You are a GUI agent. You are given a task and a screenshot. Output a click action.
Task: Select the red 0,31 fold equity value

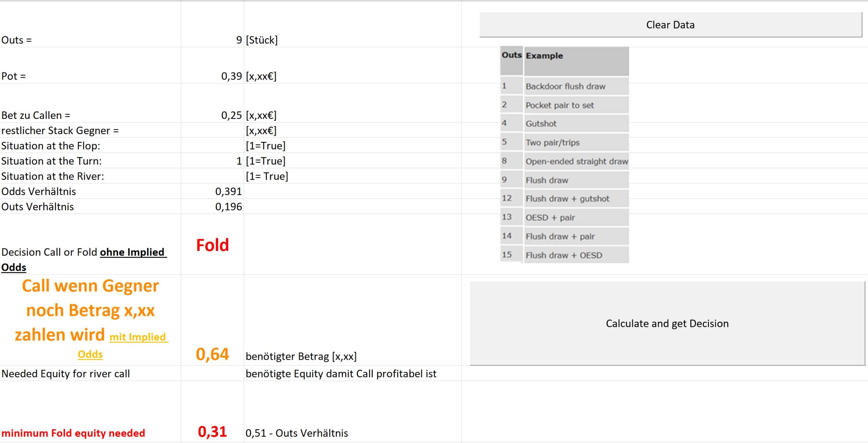(213, 432)
